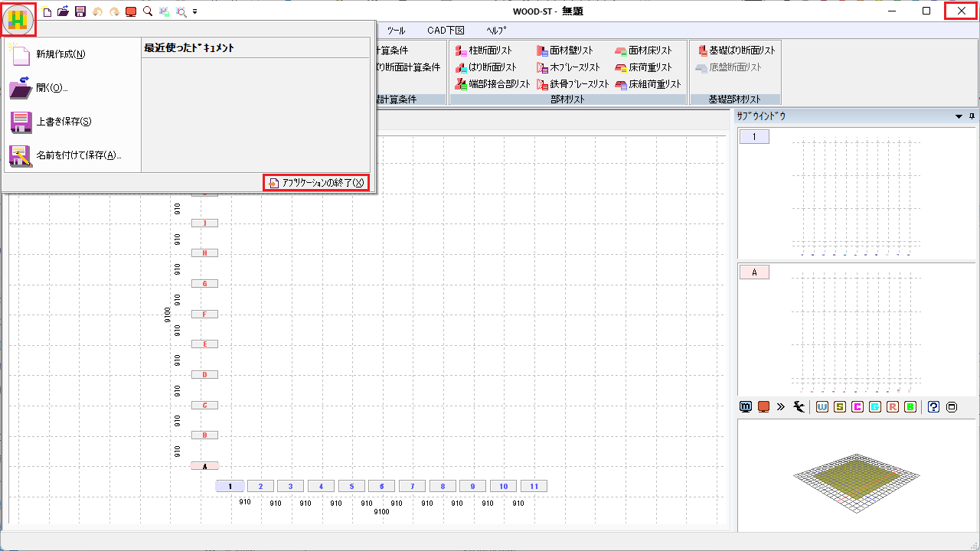Open 柱断面リスト column section list
The height and width of the screenshot is (551, 980).
pos(483,51)
